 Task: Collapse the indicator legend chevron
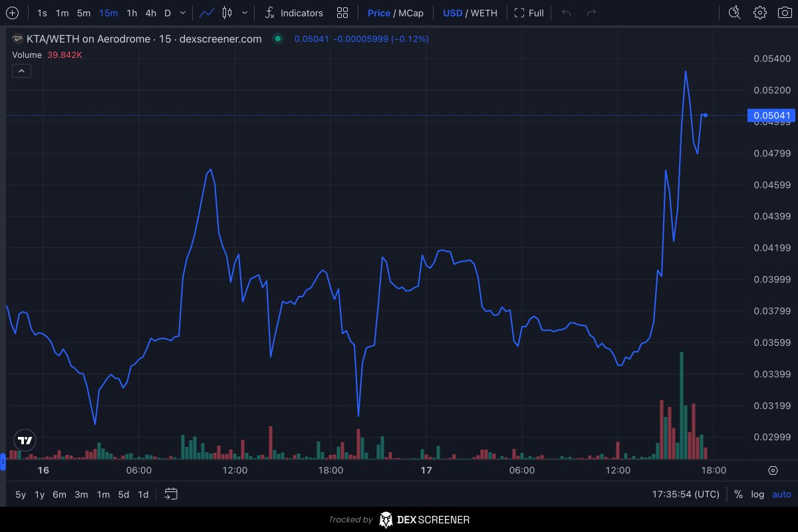[x=21, y=70]
